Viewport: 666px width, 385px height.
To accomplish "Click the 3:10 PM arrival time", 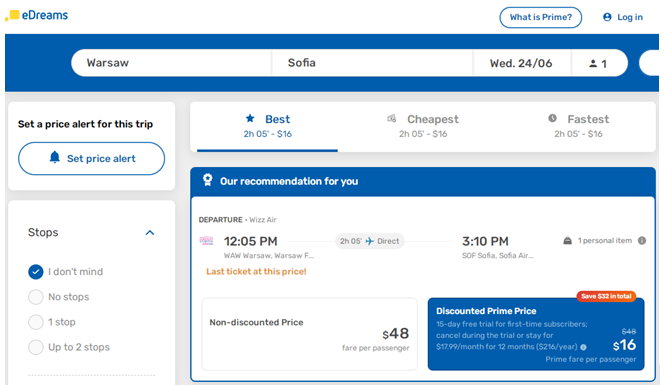I will tap(485, 241).
